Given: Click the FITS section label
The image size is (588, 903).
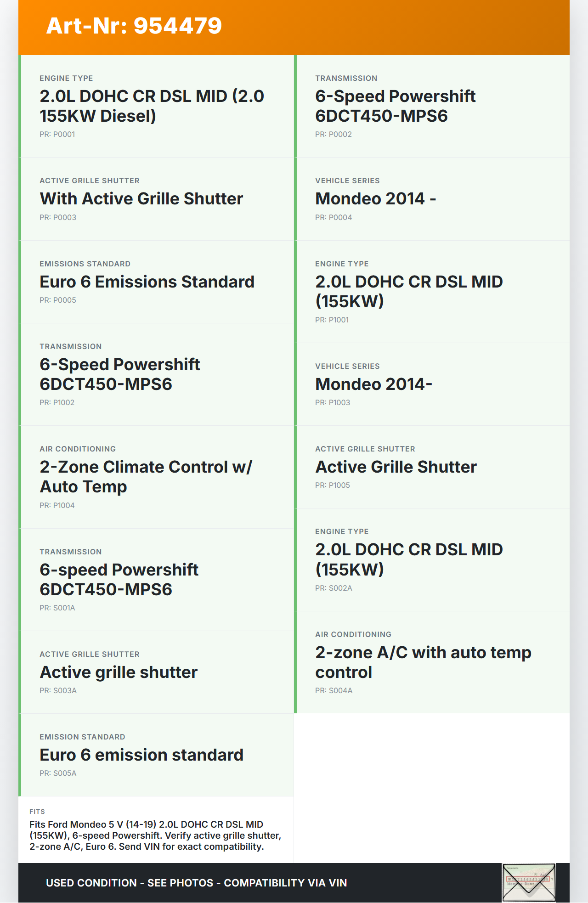Looking at the screenshot, I should [x=37, y=812].
